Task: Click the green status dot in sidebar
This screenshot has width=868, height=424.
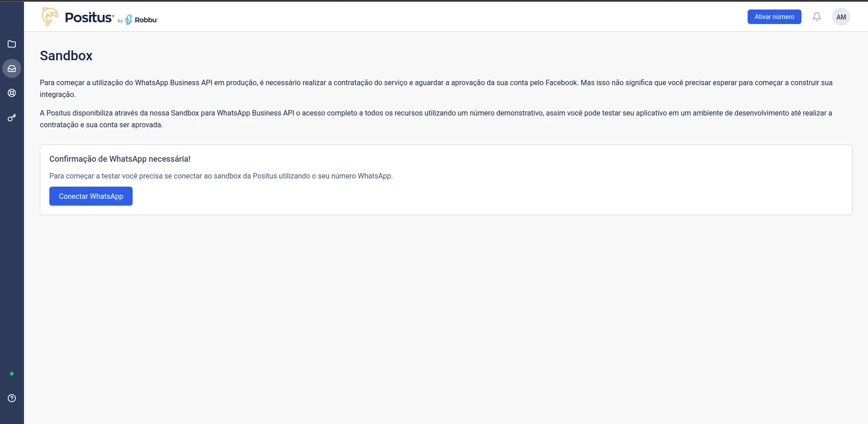Action: [12, 374]
